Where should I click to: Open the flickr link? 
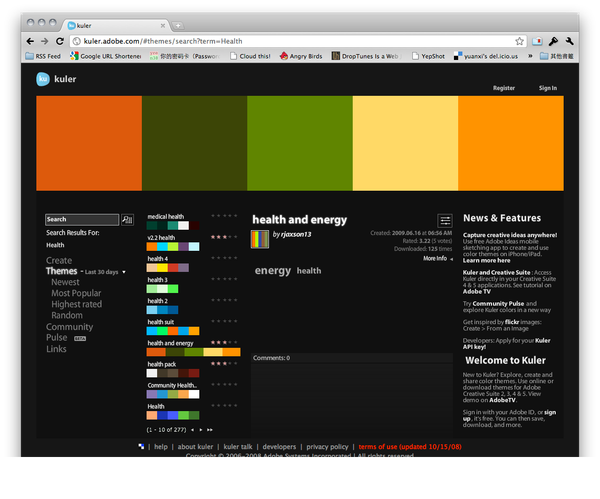512,322
